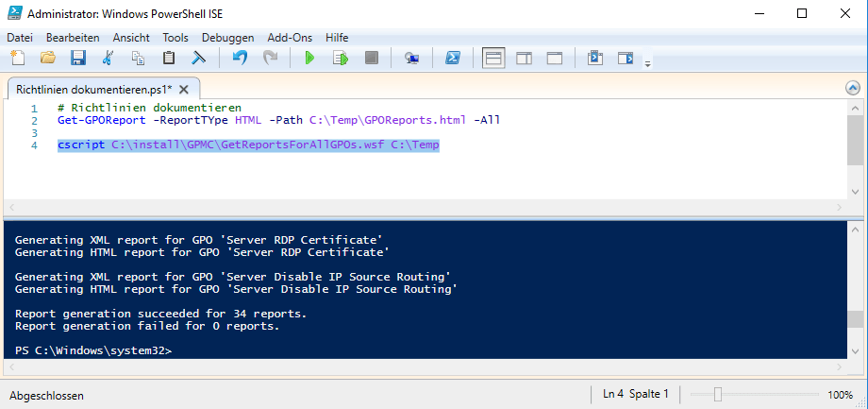Click the PowerShell console prompt line
The image size is (868, 409).
(x=94, y=350)
